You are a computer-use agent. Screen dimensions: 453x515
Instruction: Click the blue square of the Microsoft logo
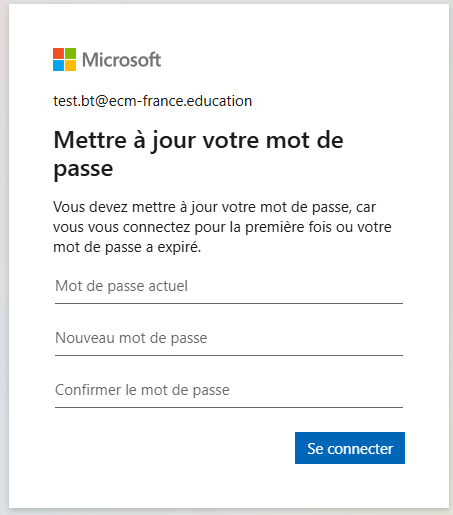click(x=58, y=65)
